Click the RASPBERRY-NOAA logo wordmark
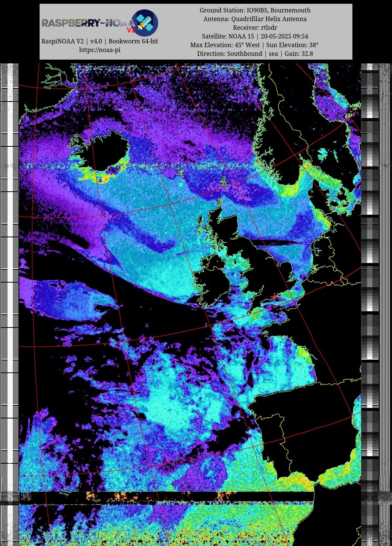392x546 pixels. (88, 23)
